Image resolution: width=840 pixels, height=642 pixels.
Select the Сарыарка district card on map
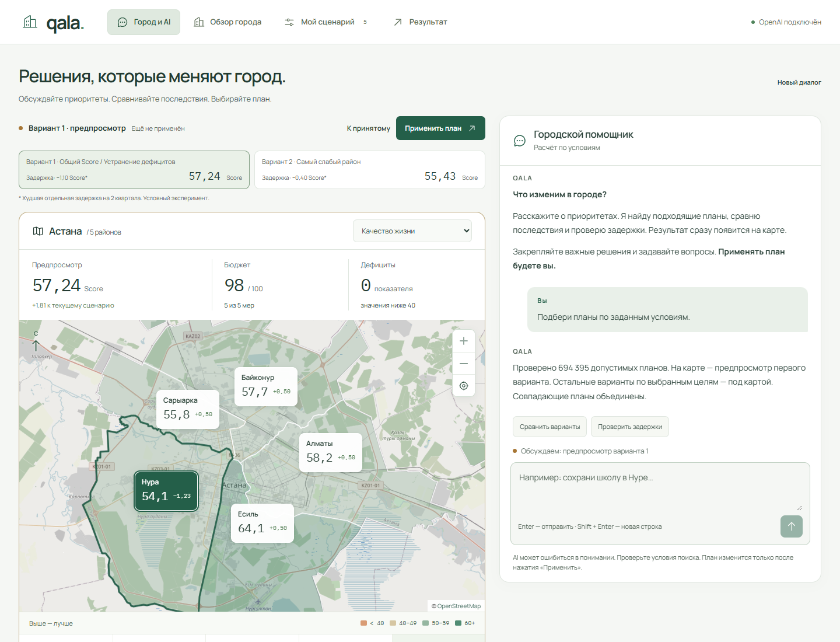(x=188, y=409)
